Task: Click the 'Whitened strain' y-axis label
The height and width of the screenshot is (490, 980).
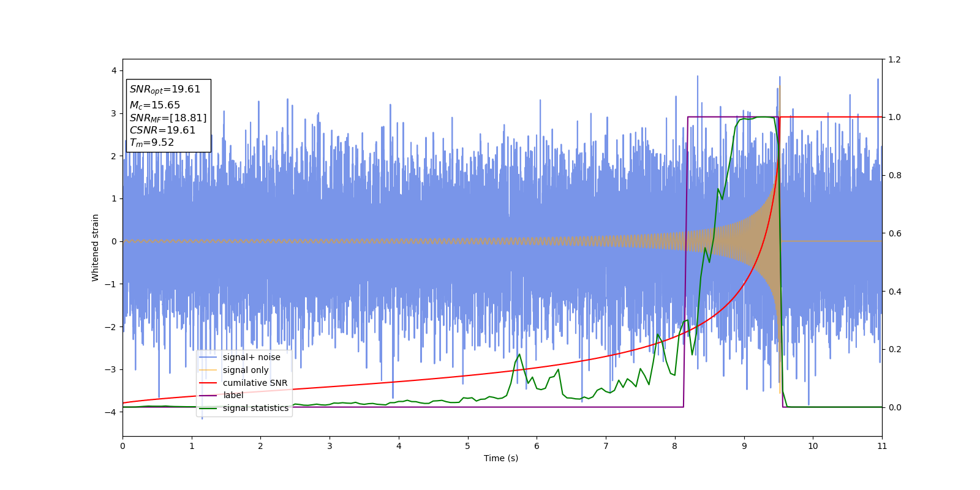Action: click(x=96, y=247)
